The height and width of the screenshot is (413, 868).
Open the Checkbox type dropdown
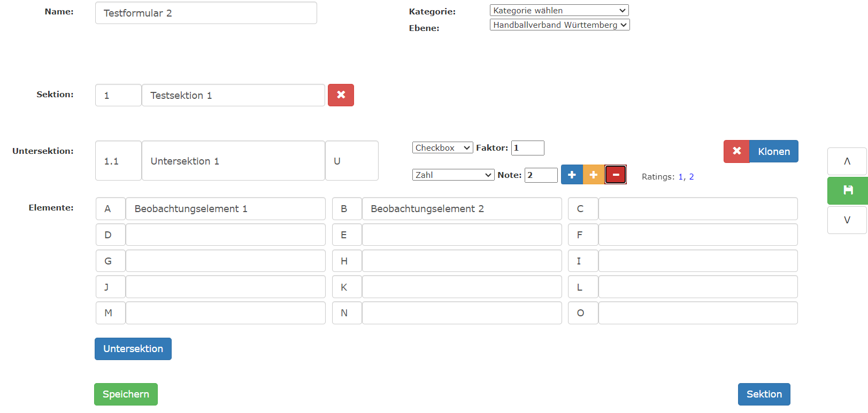[x=442, y=147]
